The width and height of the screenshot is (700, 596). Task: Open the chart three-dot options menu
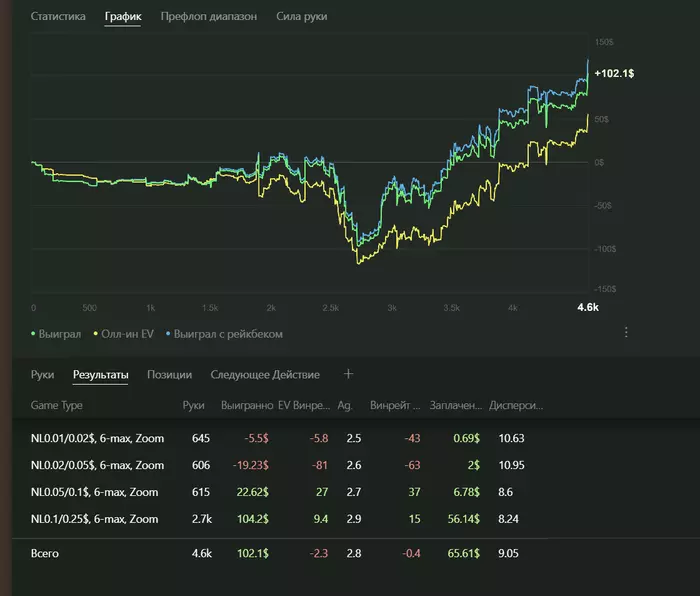pos(626,332)
